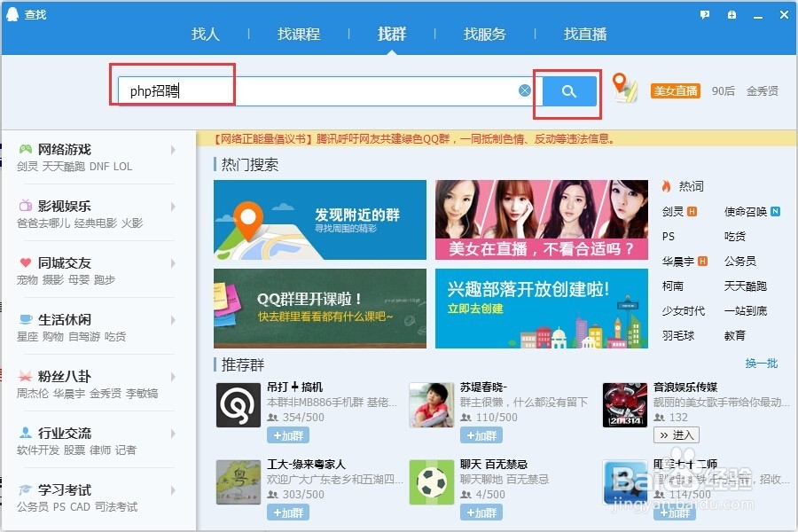Open 苏堤春晓- group avatar
The image size is (798, 532).
(432, 405)
